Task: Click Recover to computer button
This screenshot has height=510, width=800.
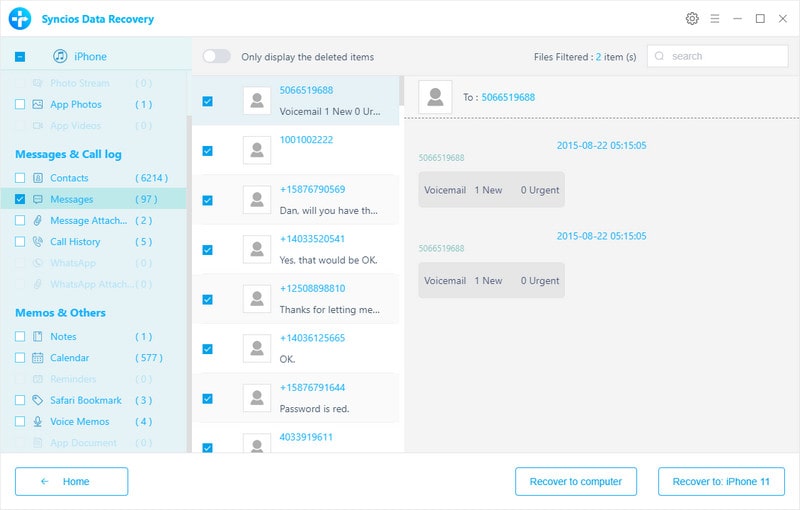Action: pos(576,481)
